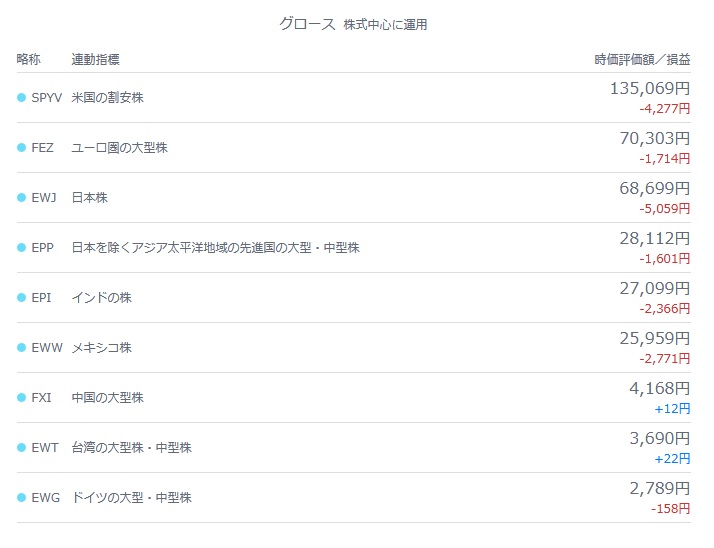Viewport: 714px width, 548px height.
Task: Click the blue dot beside EPI
Action: [x=21, y=297]
